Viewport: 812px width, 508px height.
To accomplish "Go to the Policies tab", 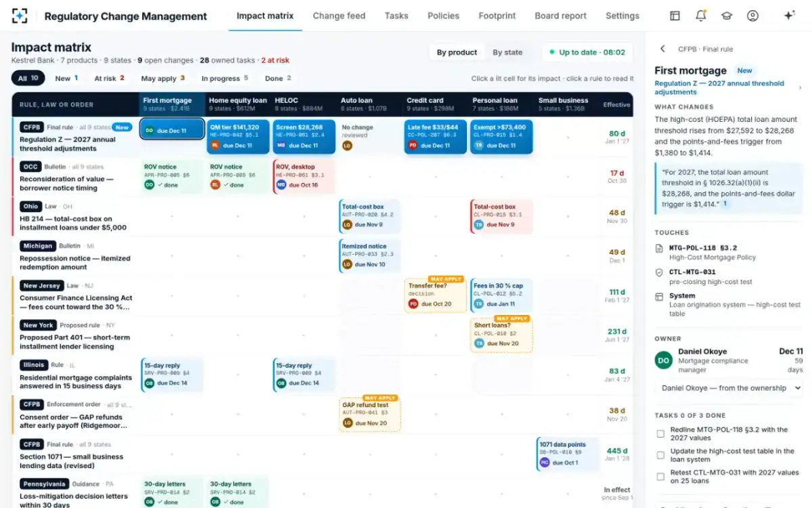I will [443, 16].
